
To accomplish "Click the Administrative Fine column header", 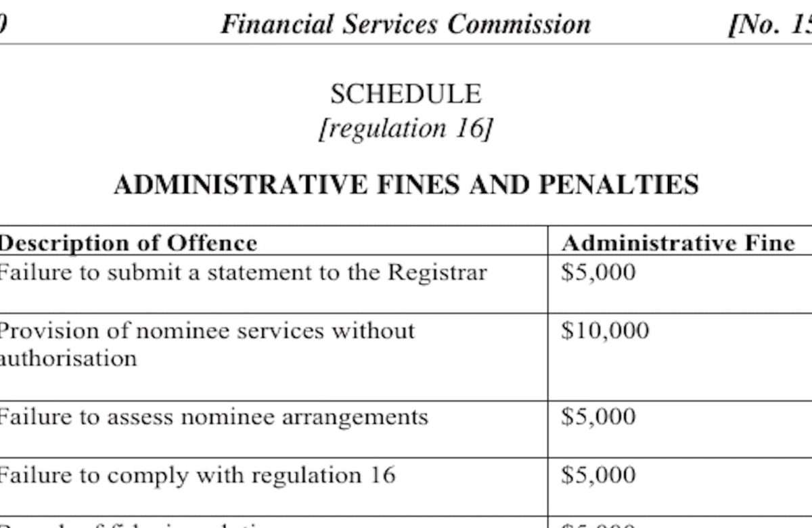I will click(x=679, y=242).
